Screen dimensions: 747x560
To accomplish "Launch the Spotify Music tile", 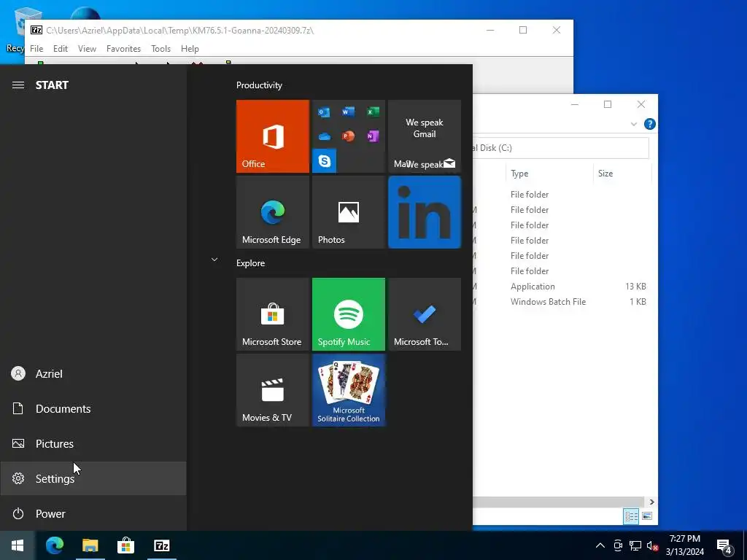I will coord(348,314).
